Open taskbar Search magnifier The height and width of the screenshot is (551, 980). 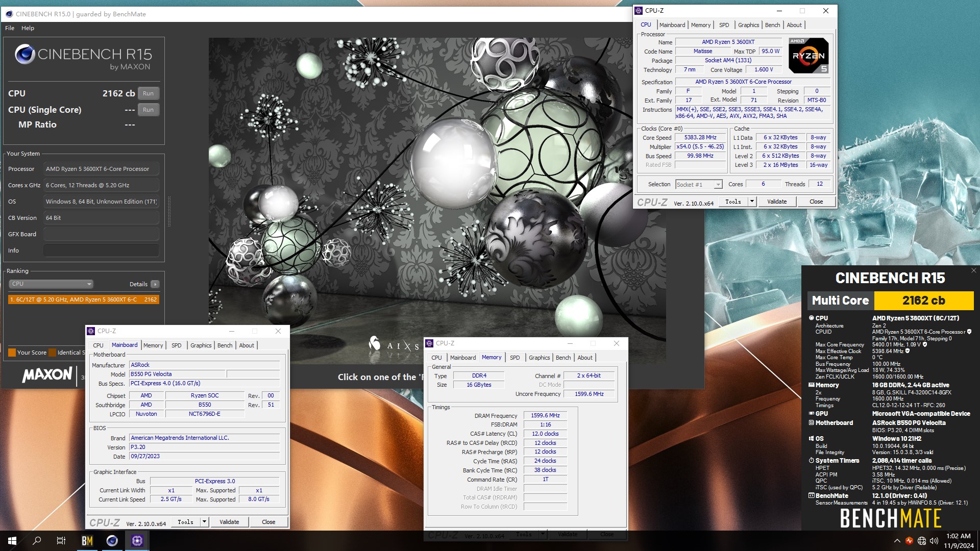(x=37, y=541)
